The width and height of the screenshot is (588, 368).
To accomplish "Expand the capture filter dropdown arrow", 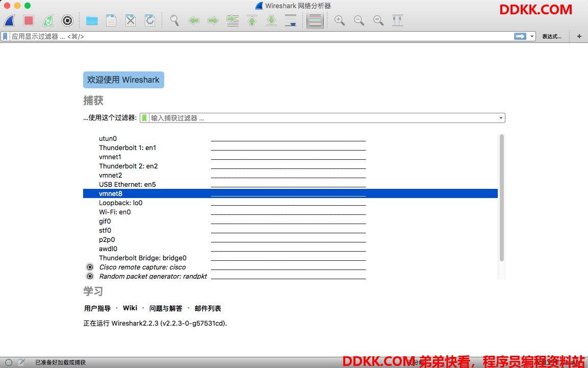I will click(x=501, y=118).
